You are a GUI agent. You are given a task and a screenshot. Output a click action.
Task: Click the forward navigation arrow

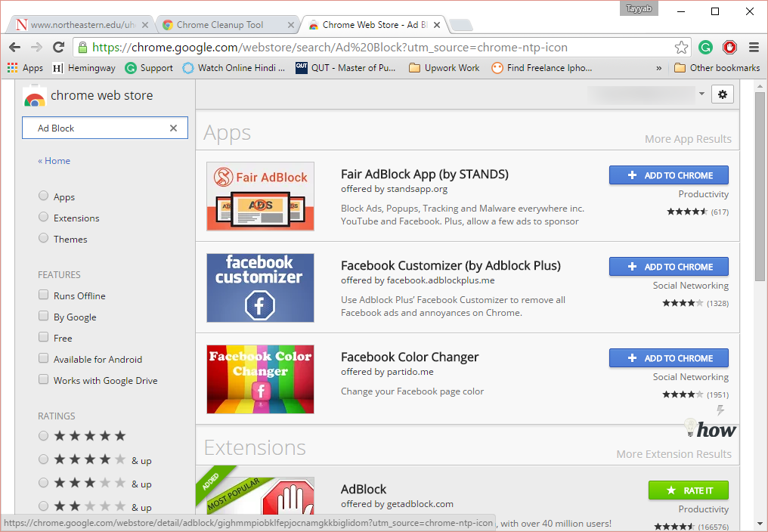pyautogui.click(x=37, y=48)
